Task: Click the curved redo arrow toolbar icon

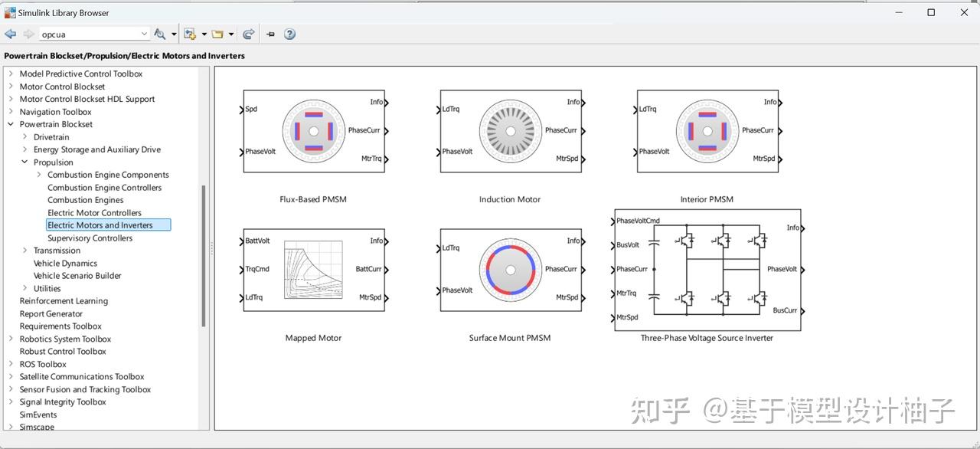Action: click(248, 34)
